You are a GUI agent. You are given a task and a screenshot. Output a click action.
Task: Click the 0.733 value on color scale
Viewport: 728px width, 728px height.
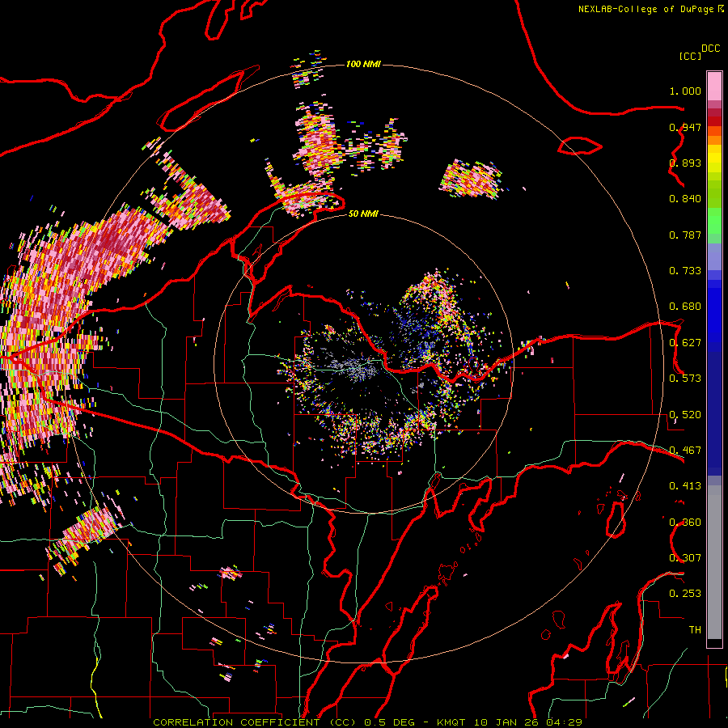click(685, 271)
